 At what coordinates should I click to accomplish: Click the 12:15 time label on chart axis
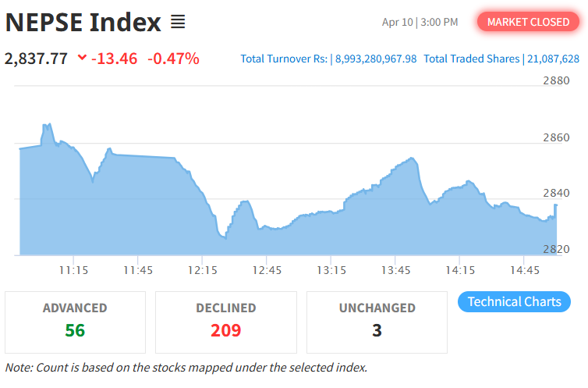[202, 270]
